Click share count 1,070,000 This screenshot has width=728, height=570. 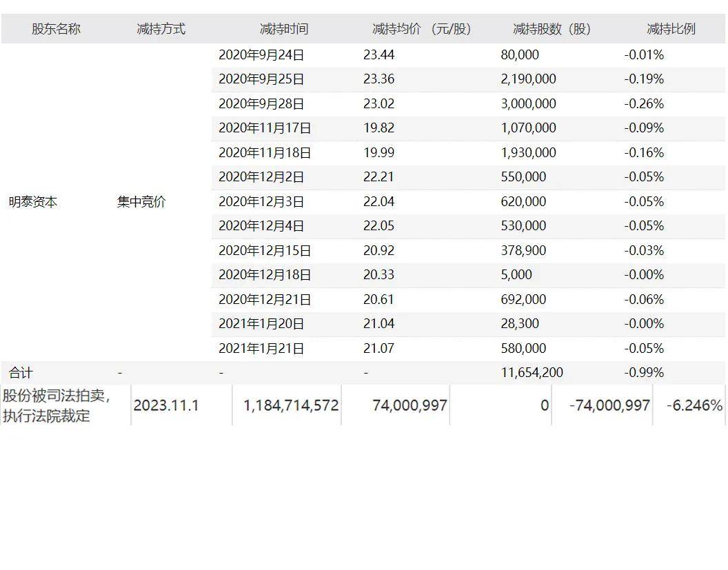point(528,128)
